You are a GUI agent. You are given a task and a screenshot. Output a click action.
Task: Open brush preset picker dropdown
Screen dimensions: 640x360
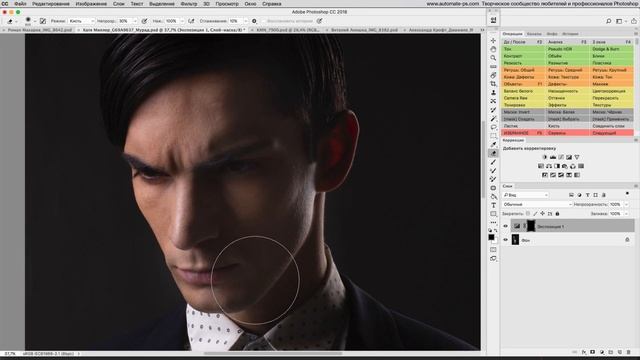coord(35,21)
